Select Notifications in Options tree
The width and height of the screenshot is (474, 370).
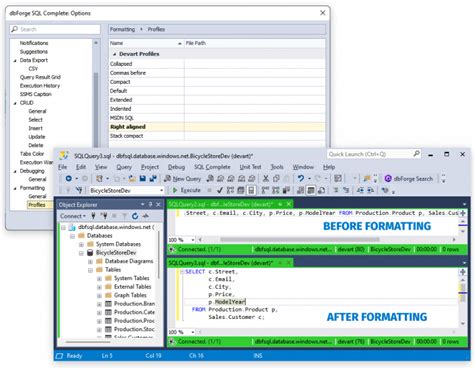(x=34, y=43)
